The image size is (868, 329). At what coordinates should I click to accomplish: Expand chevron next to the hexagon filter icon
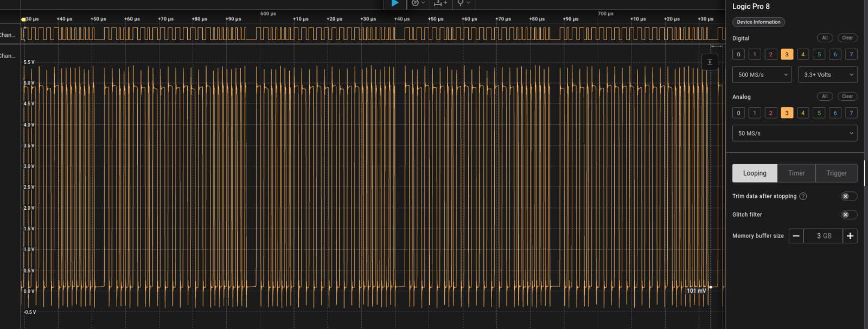(423, 3)
